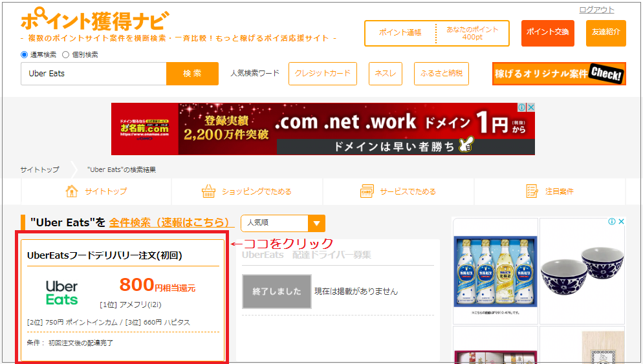View あなたのポイント 400pt
This screenshot has width=643, height=364.
[472, 33]
